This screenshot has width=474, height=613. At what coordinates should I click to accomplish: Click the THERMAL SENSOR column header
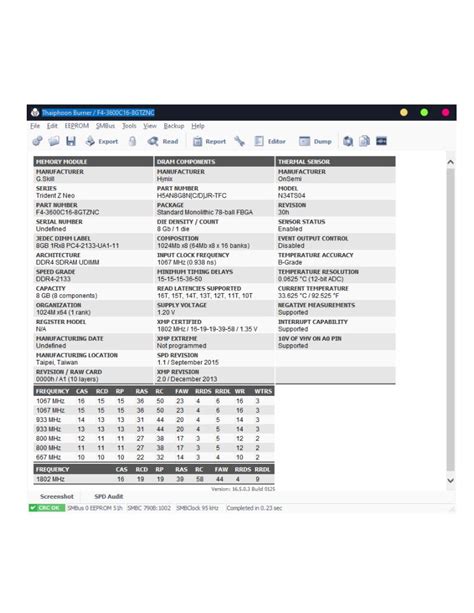(x=335, y=161)
